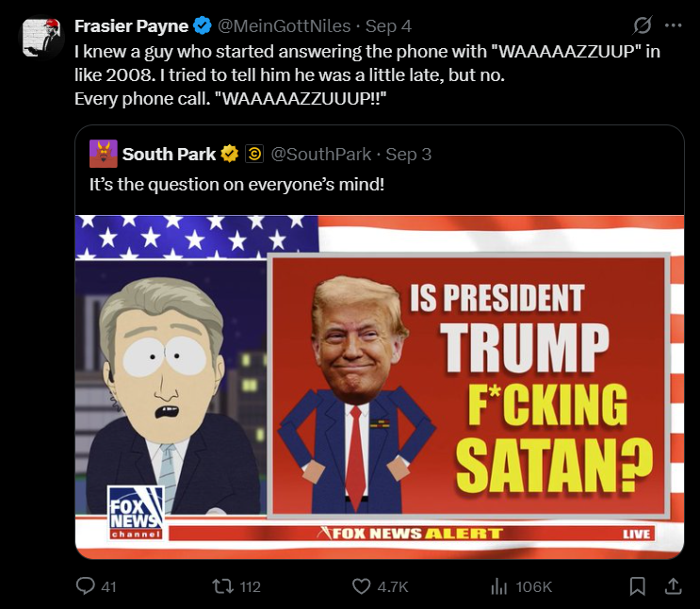Open the Fox News Trump Satan image
The image size is (700, 609).
pyautogui.click(x=380, y=387)
